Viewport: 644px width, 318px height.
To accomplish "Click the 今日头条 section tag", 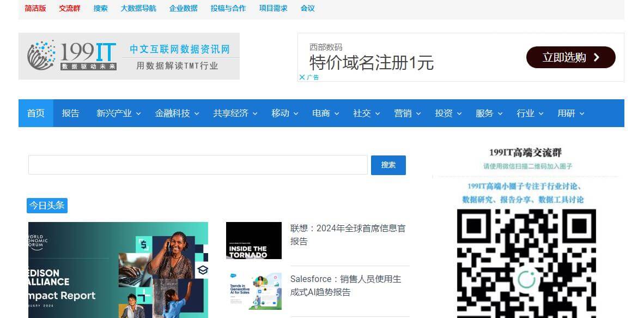I will (47, 206).
